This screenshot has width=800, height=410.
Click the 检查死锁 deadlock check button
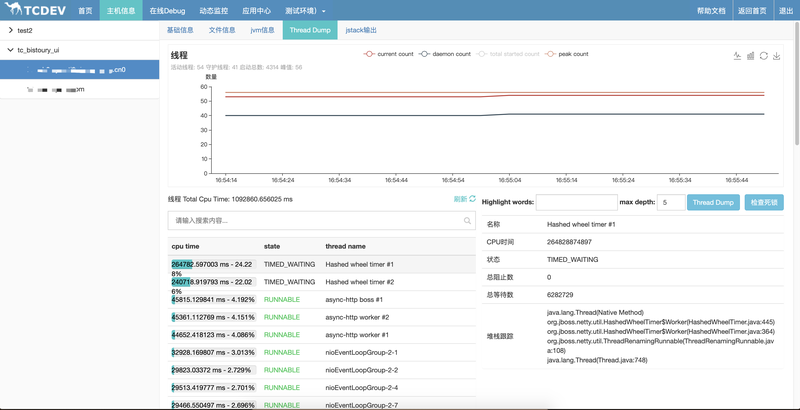click(764, 202)
